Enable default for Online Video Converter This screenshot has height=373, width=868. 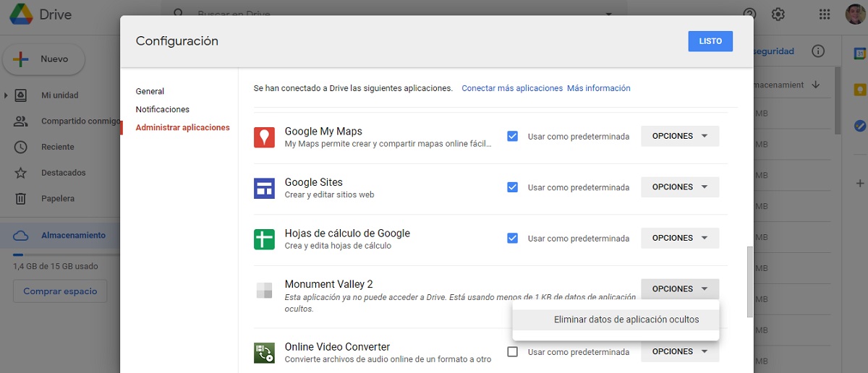[x=512, y=352]
